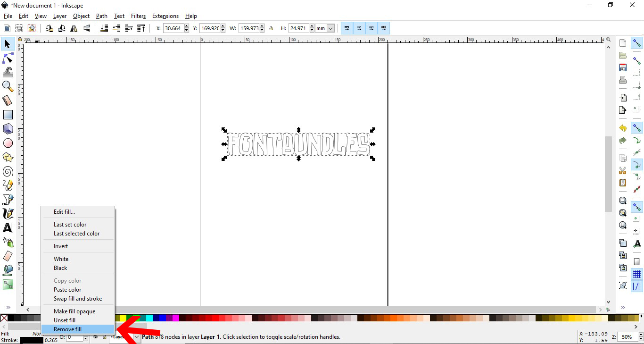The height and width of the screenshot is (344, 644).
Task: Click the Cut scissors icon
Action: tap(623, 170)
